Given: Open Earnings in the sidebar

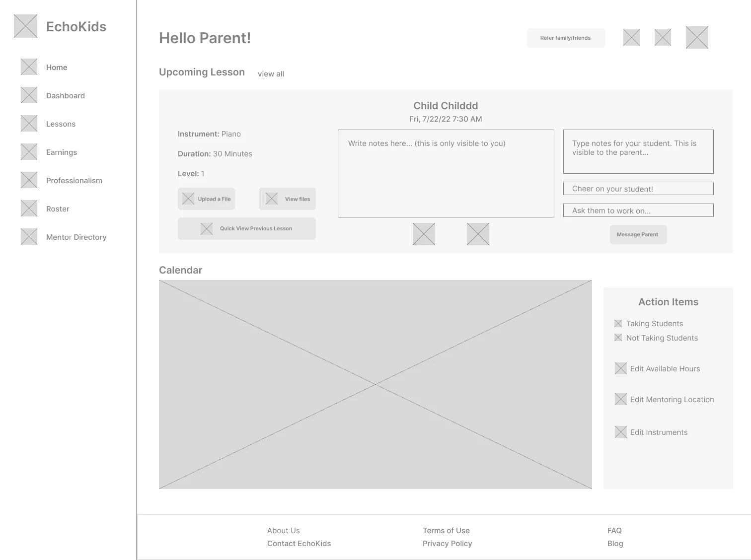Looking at the screenshot, I should click(x=62, y=152).
